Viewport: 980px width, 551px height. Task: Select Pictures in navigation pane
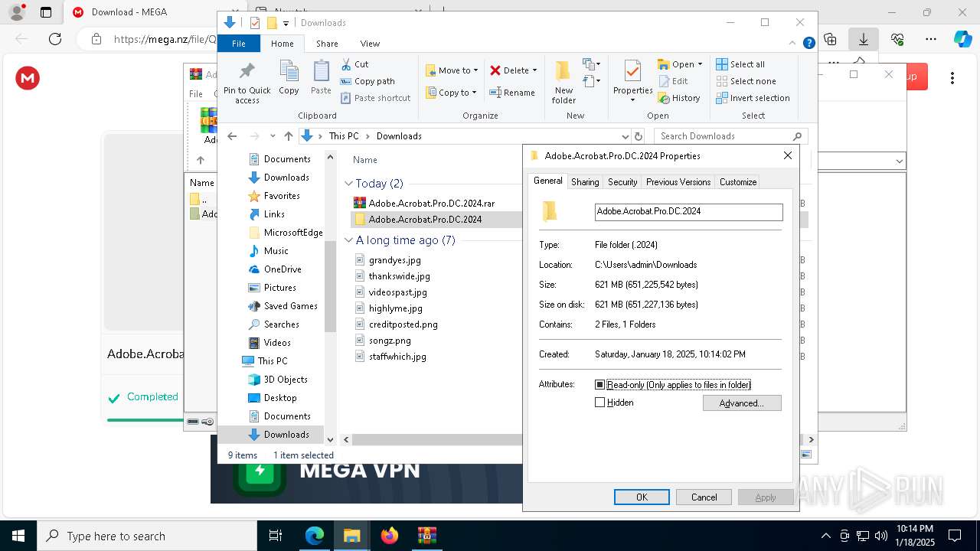click(x=280, y=288)
